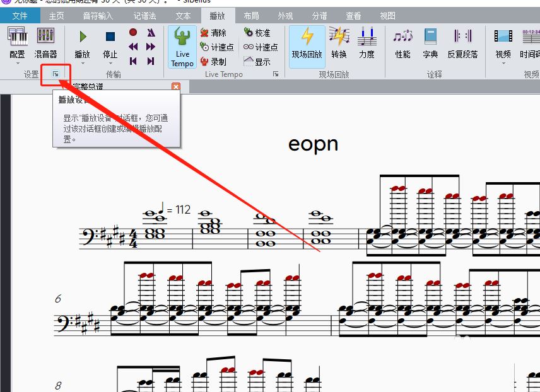Switch to the 主页 ribbon tab
The image size is (540, 392).
[57, 16]
